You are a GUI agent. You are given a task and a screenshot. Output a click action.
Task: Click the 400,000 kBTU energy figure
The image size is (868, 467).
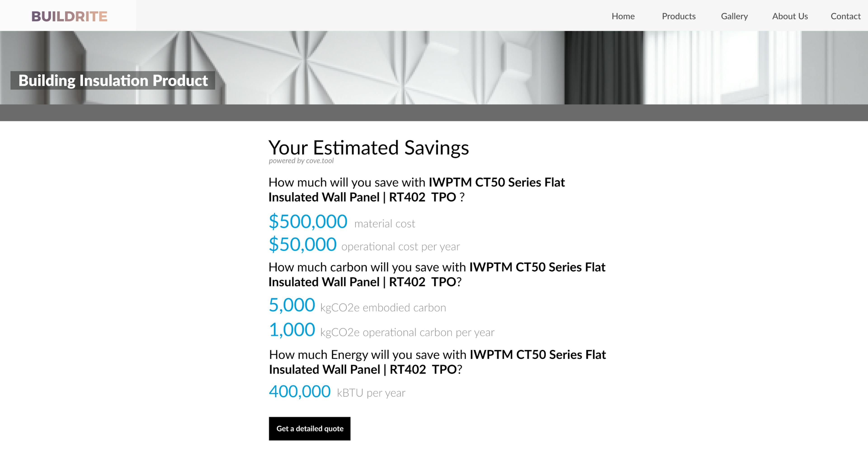point(300,391)
